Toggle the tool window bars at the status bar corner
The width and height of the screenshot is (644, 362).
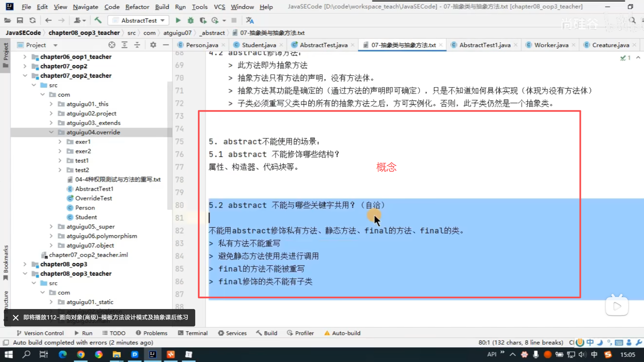(x=6, y=343)
